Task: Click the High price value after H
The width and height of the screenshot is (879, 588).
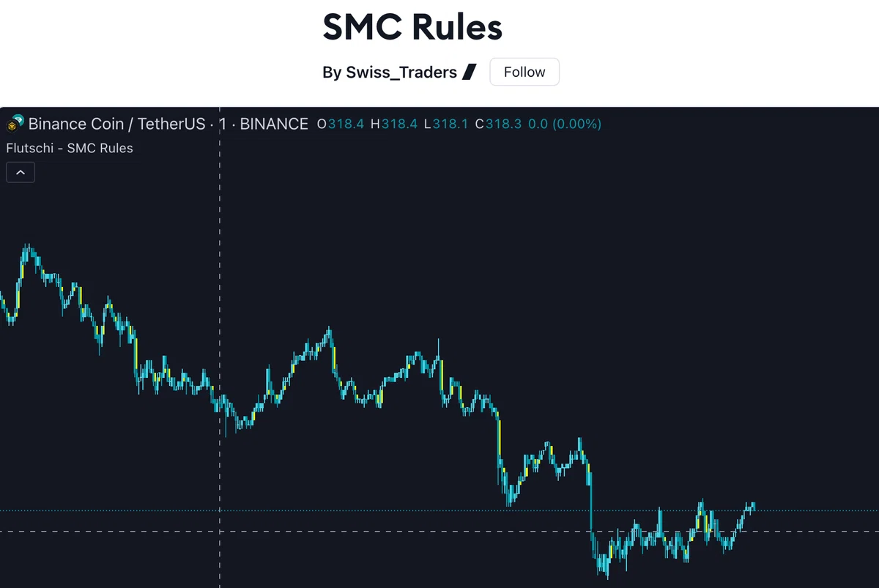Action: 399,124
